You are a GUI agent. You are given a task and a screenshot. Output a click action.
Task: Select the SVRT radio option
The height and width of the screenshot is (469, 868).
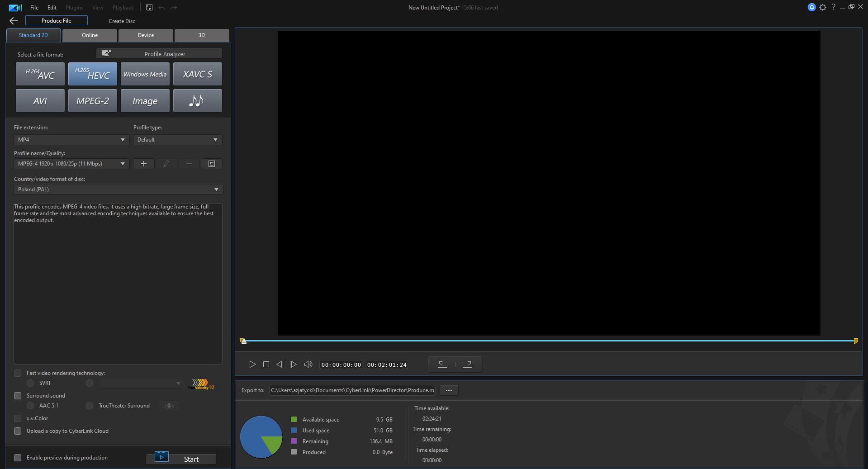click(x=30, y=383)
